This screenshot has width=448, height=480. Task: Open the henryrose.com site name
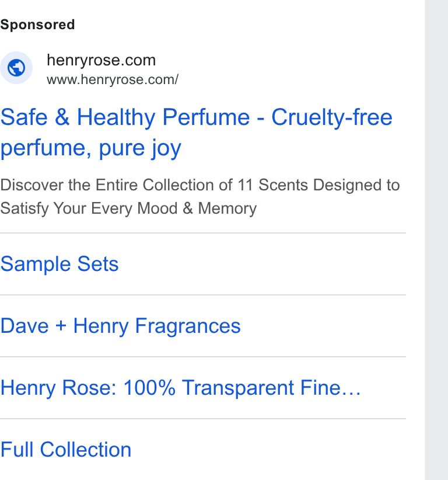point(101,60)
